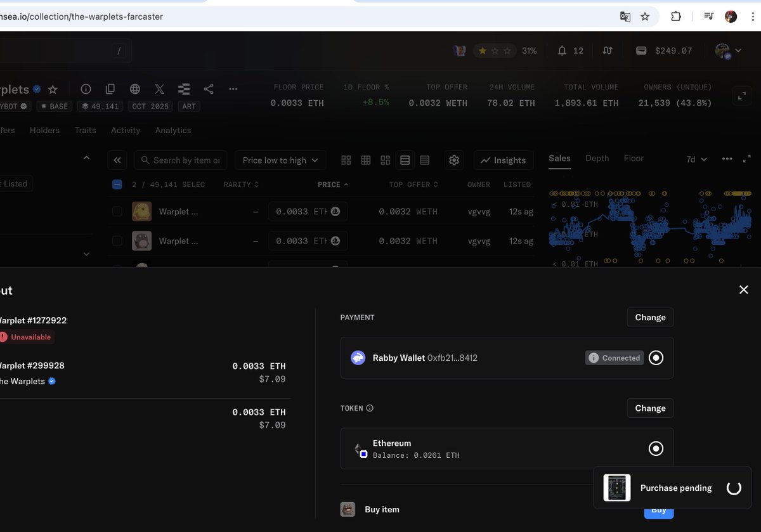
Task: Click the Google Translate icon in address bar
Action: click(625, 16)
